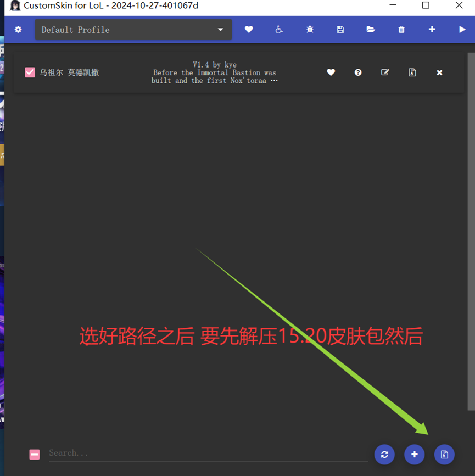Viewport: 475px width, 476px height.
Task: Click the run/play icon to apply skins
Action: 462,29
